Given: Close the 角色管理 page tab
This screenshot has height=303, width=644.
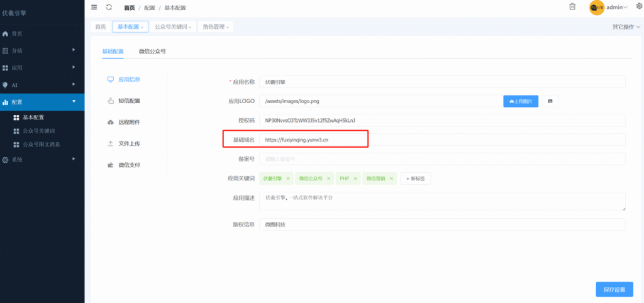Looking at the screenshot, I should pos(228,28).
